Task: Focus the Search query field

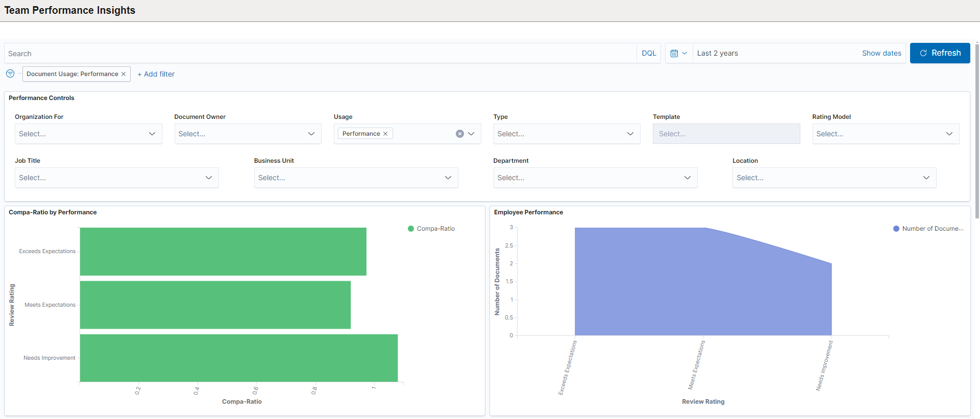Action: [x=321, y=53]
